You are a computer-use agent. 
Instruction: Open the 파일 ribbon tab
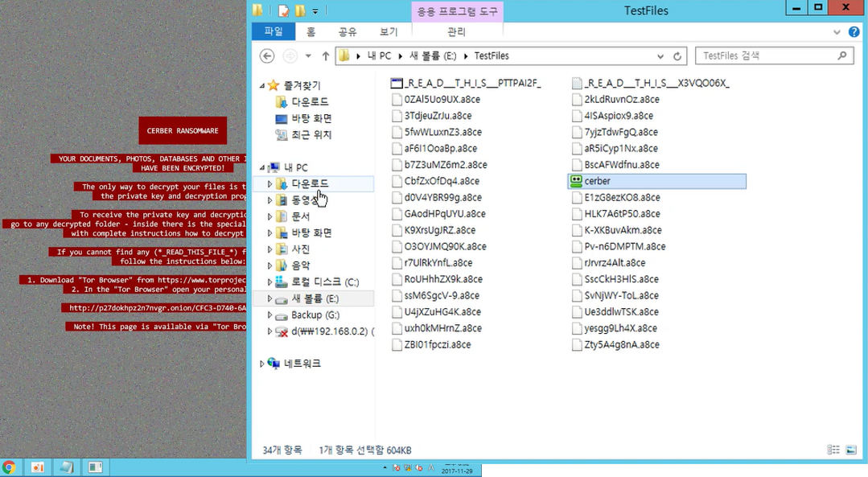pos(274,31)
